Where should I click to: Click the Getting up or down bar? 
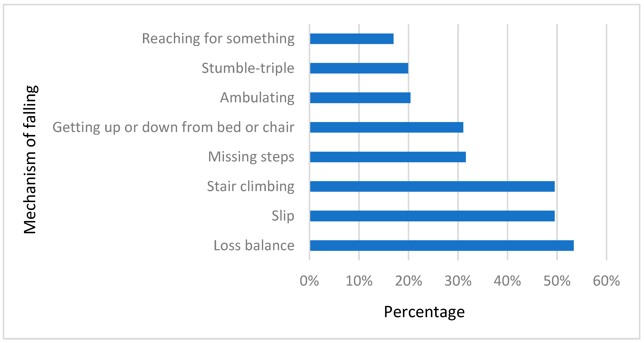[387, 127]
